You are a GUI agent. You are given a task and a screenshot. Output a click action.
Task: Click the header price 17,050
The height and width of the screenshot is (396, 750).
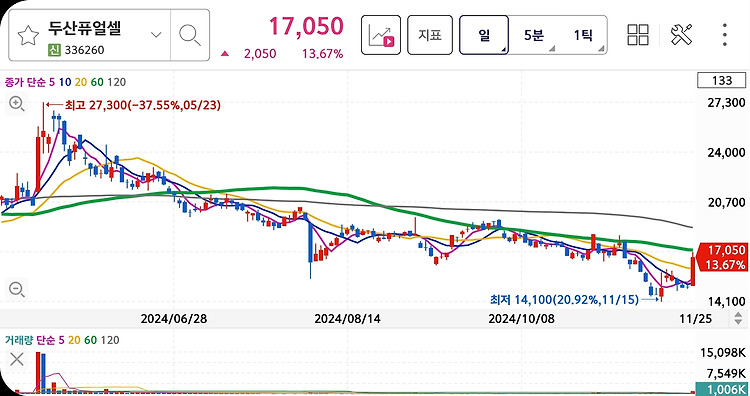tap(306, 26)
